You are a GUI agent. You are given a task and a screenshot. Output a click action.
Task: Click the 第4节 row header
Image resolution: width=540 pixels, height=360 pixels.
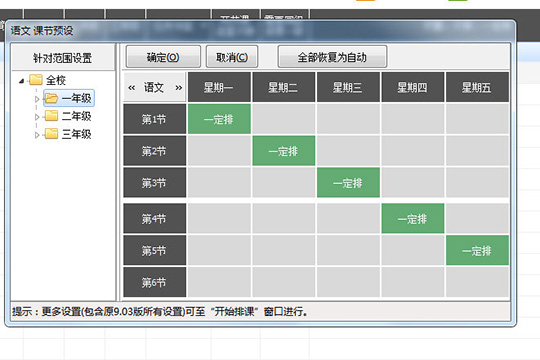pos(155,218)
